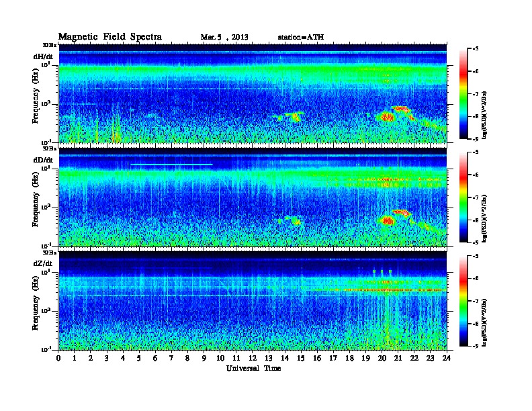The width and height of the screenshot is (532, 411).
Task: Click the "18" hour tick label
Action: pyautogui.click(x=349, y=358)
